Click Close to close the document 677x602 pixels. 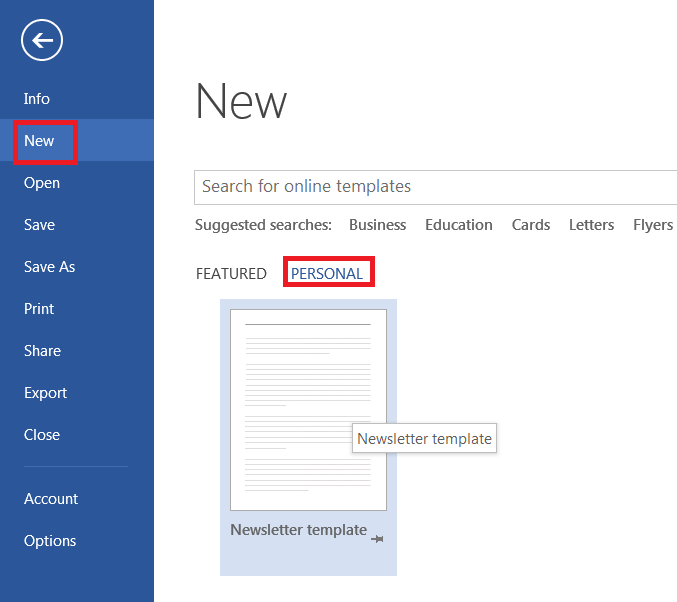pos(42,435)
